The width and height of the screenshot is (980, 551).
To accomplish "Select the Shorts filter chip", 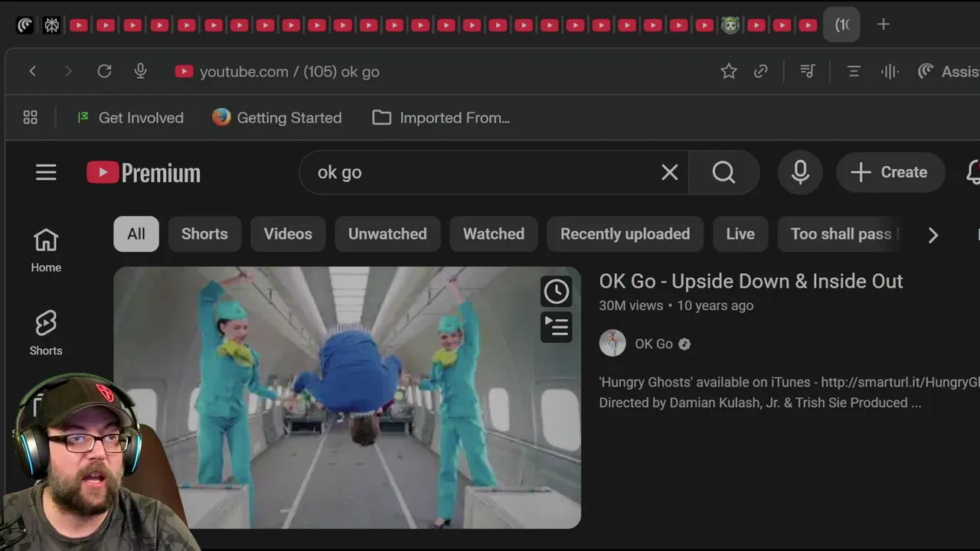I will pyautogui.click(x=204, y=234).
